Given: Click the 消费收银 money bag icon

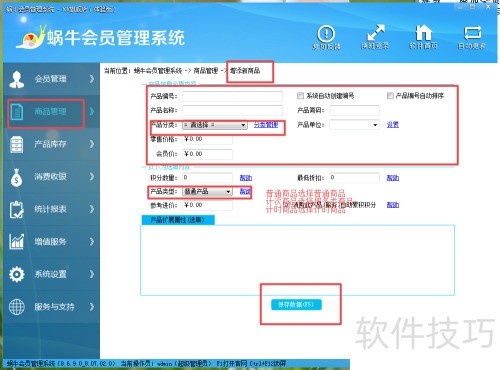Looking at the screenshot, I should (x=17, y=177).
